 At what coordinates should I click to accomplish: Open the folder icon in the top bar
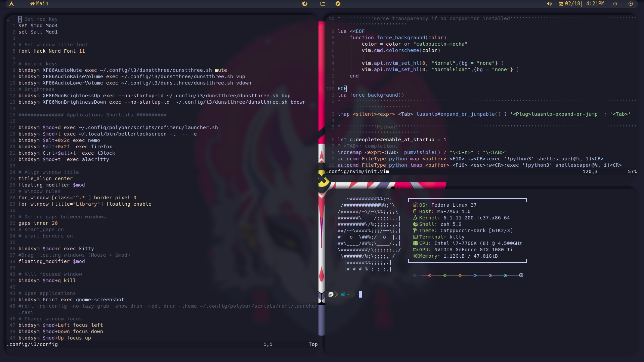pos(323,4)
